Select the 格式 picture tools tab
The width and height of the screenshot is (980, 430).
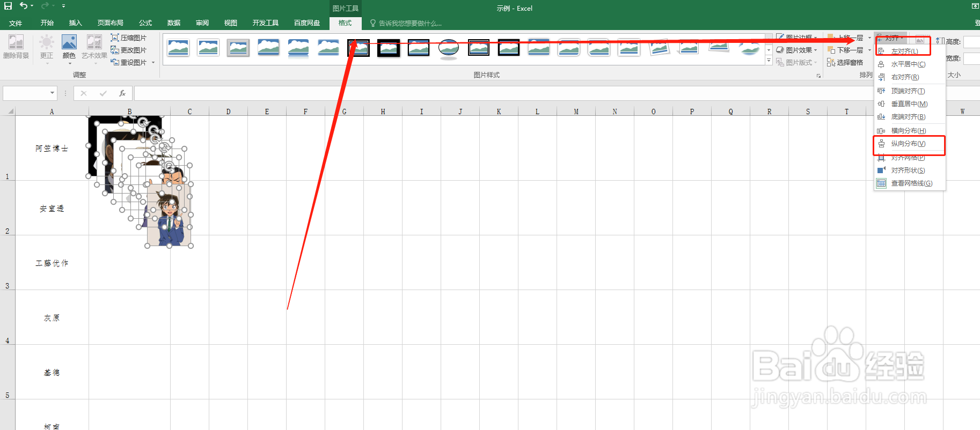point(345,23)
